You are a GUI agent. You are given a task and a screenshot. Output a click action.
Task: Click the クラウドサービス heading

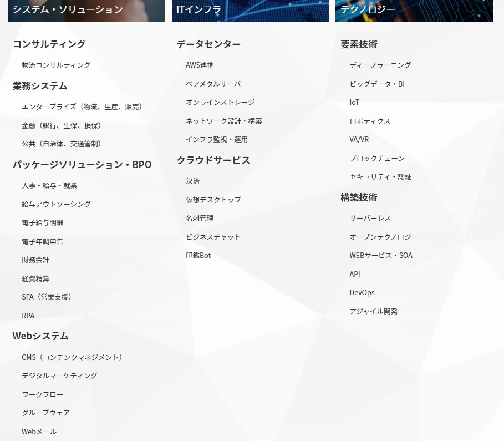coord(213,160)
